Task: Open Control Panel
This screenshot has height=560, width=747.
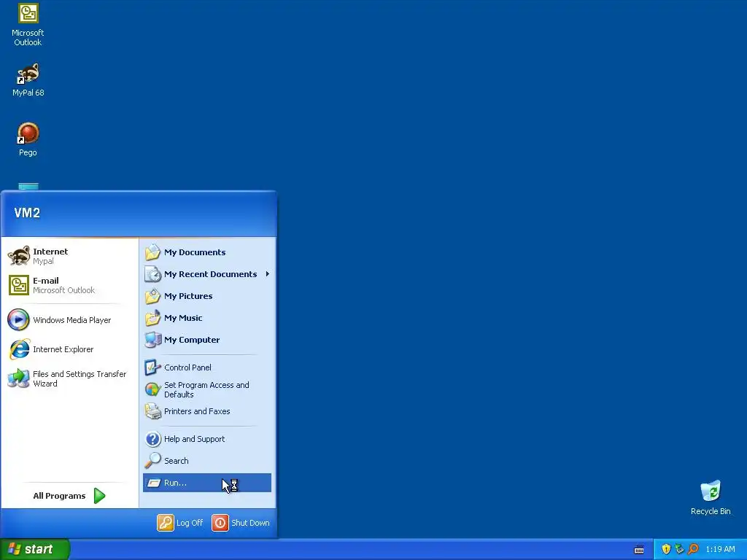Action: click(206, 367)
